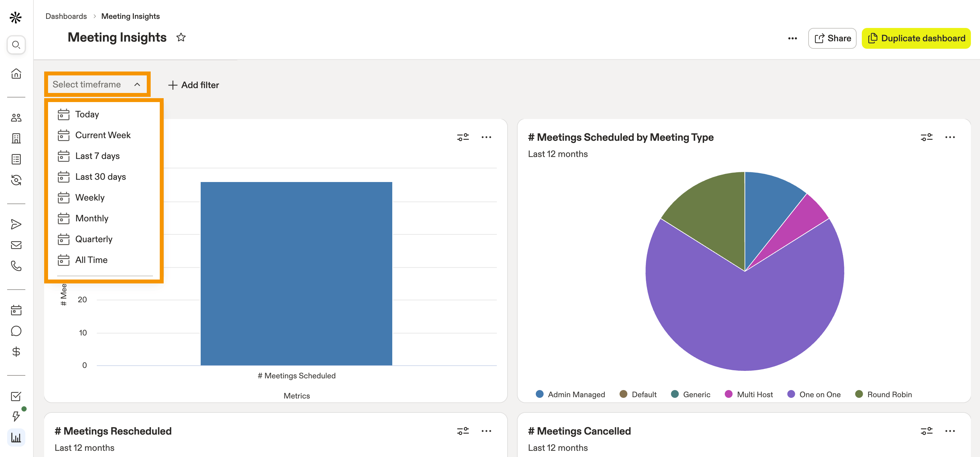Click the Share button
980x457 pixels.
[x=832, y=38]
